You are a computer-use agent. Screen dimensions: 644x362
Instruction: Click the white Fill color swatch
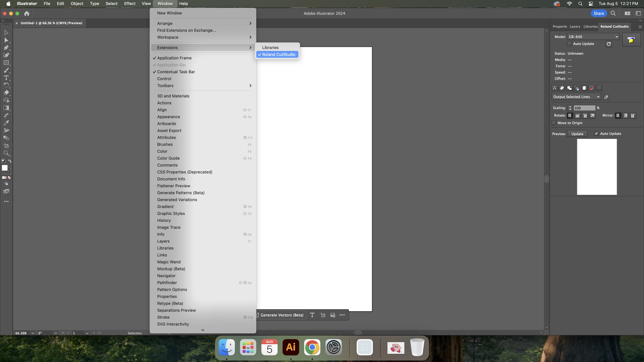tap(5, 168)
